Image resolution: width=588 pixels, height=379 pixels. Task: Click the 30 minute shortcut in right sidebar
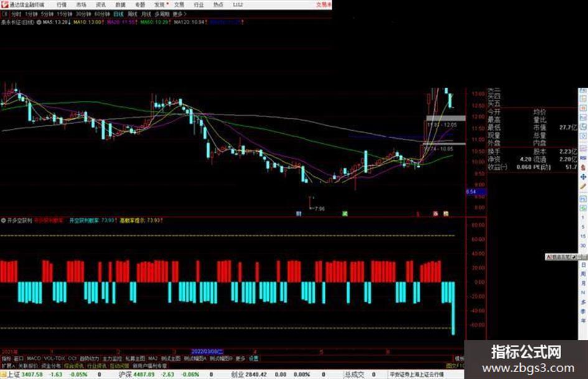pos(583,245)
